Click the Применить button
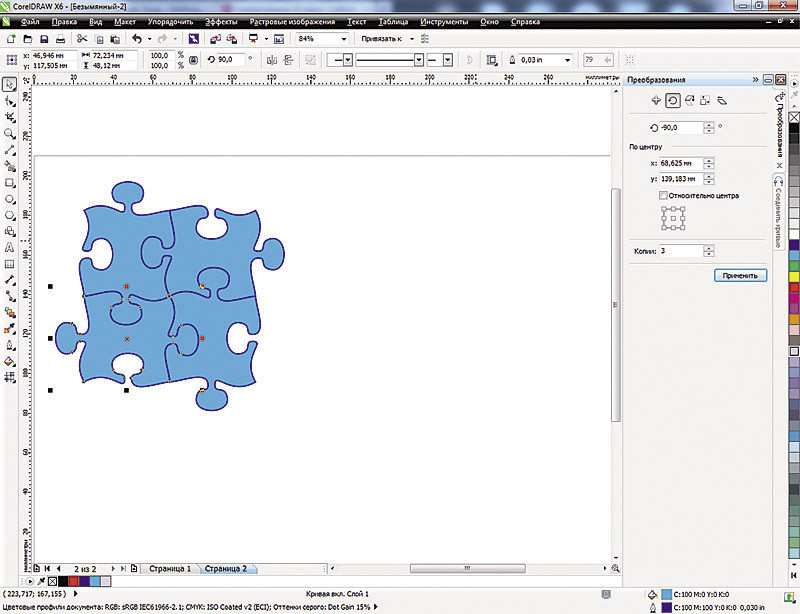The width and height of the screenshot is (800, 614). 740,276
